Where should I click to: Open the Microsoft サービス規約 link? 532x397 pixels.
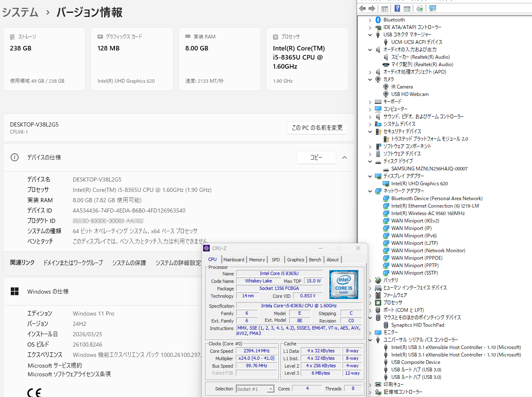(x=55, y=366)
